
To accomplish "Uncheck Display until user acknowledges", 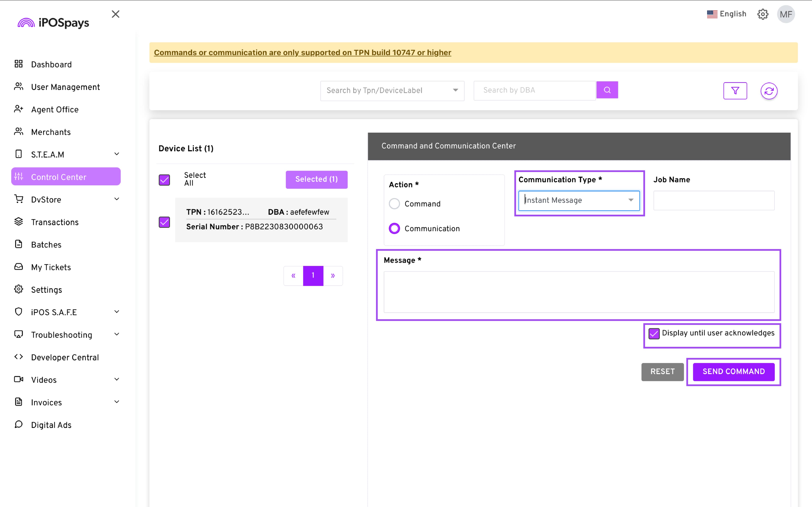I will (x=654, y=333).
